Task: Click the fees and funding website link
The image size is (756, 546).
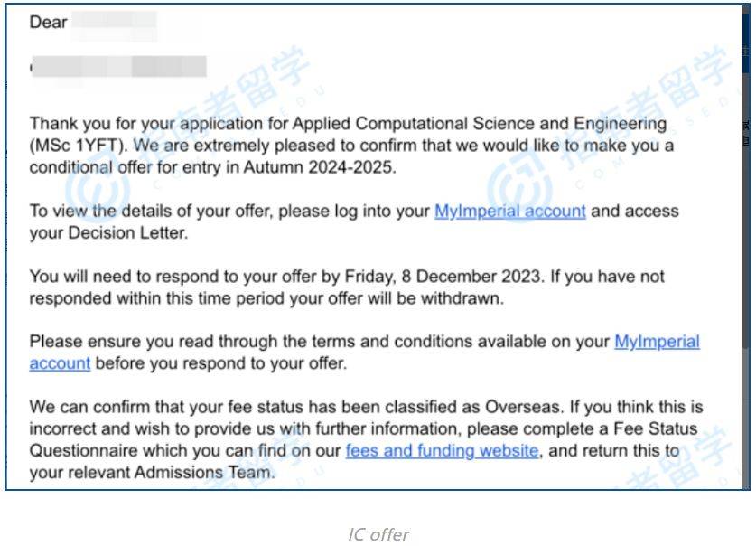Action: (x=442, y=450)
